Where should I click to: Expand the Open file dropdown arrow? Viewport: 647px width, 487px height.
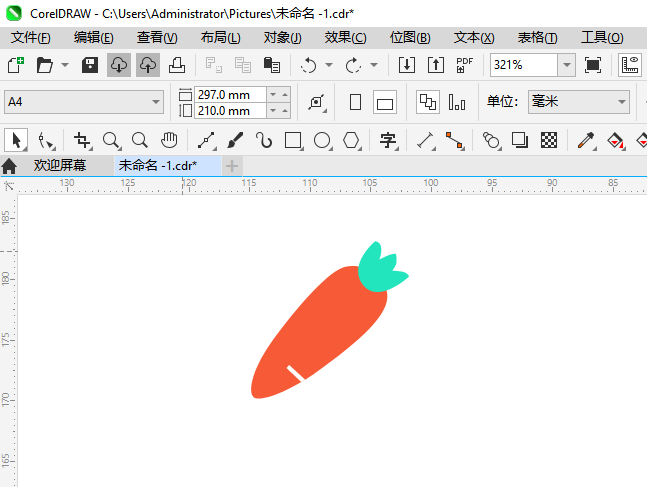click(x=65, y=65)
